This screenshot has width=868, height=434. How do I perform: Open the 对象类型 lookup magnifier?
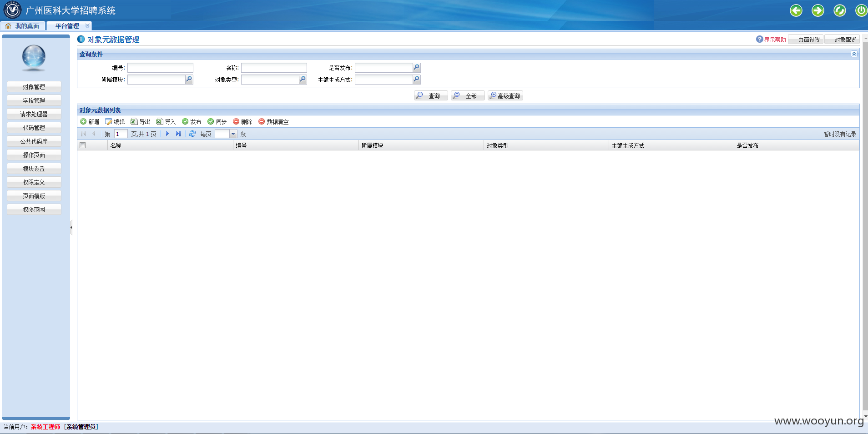[x=303, y=80]
